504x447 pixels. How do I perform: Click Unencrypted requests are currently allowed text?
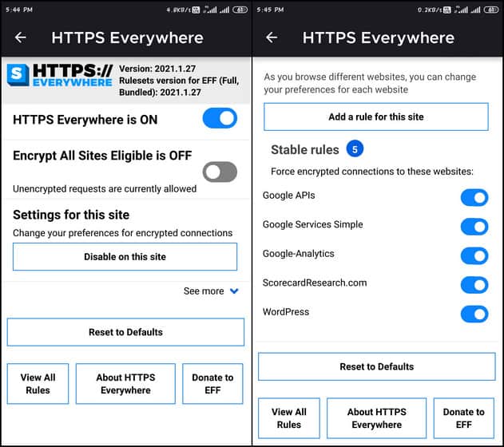(105, 189)
